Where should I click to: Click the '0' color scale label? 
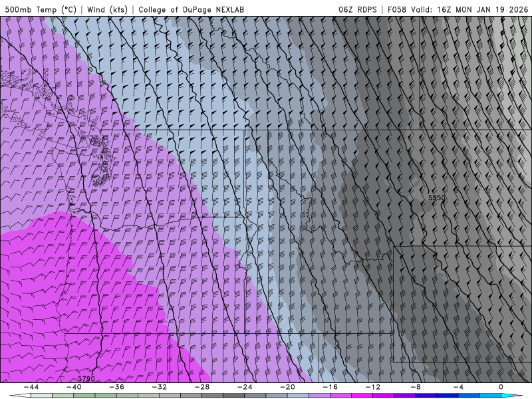pyautogui.click(x=501, y=387)
